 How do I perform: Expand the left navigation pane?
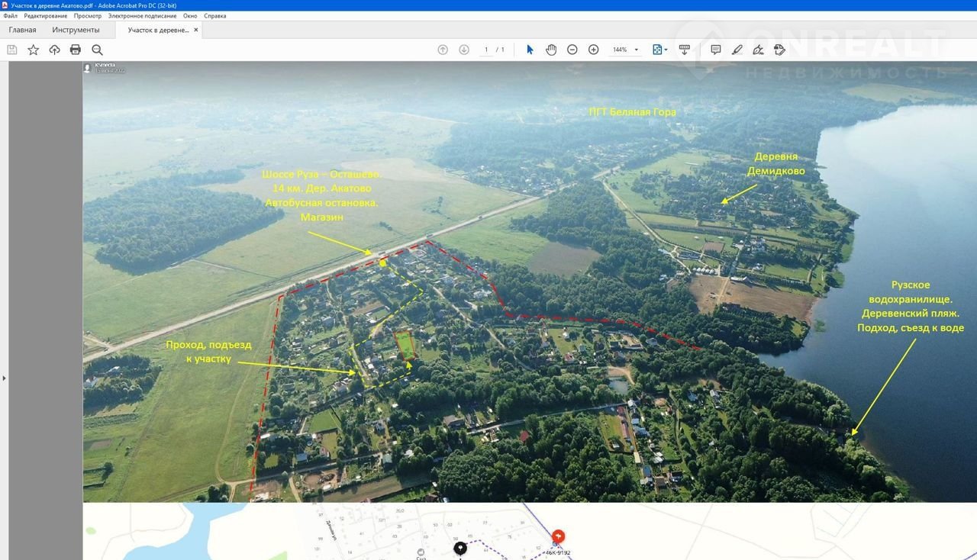click(x=4, y=378)
